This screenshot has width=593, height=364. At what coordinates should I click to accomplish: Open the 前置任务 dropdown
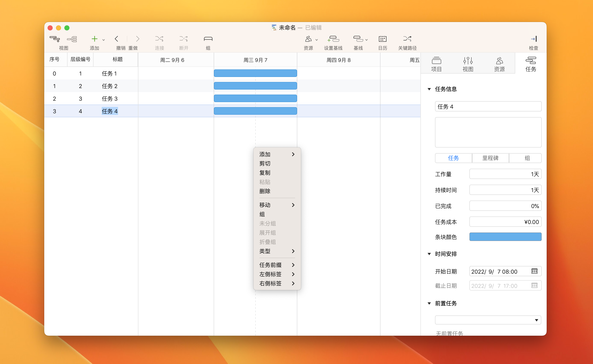click(536, 320)
